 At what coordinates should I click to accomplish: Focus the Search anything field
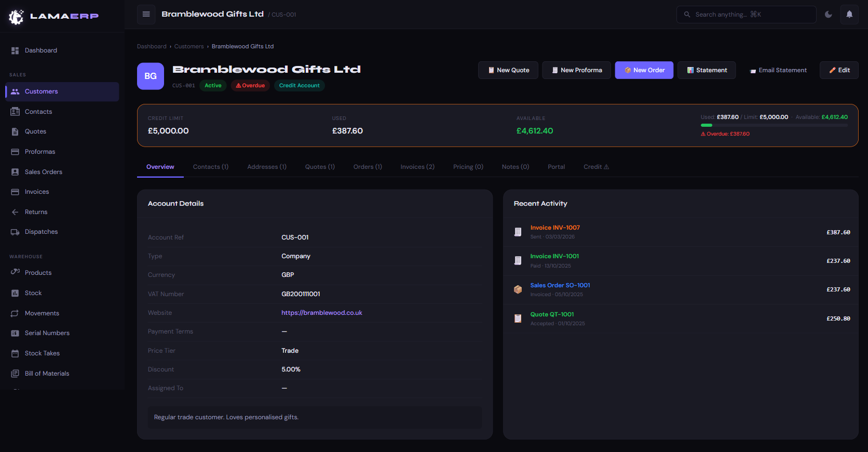pyautogui.click(x=746, y=15)
